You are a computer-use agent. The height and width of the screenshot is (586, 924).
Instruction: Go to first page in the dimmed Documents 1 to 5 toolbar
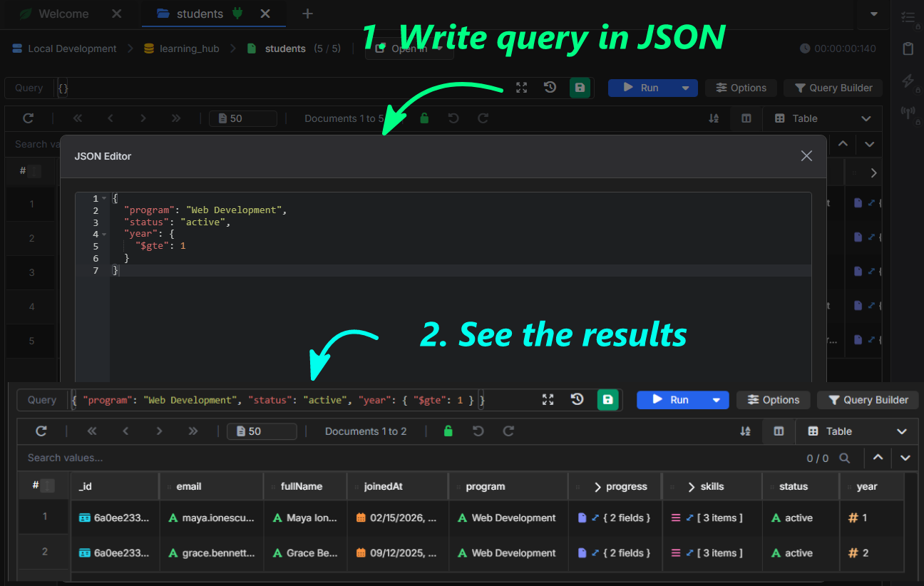click(78, 118)
